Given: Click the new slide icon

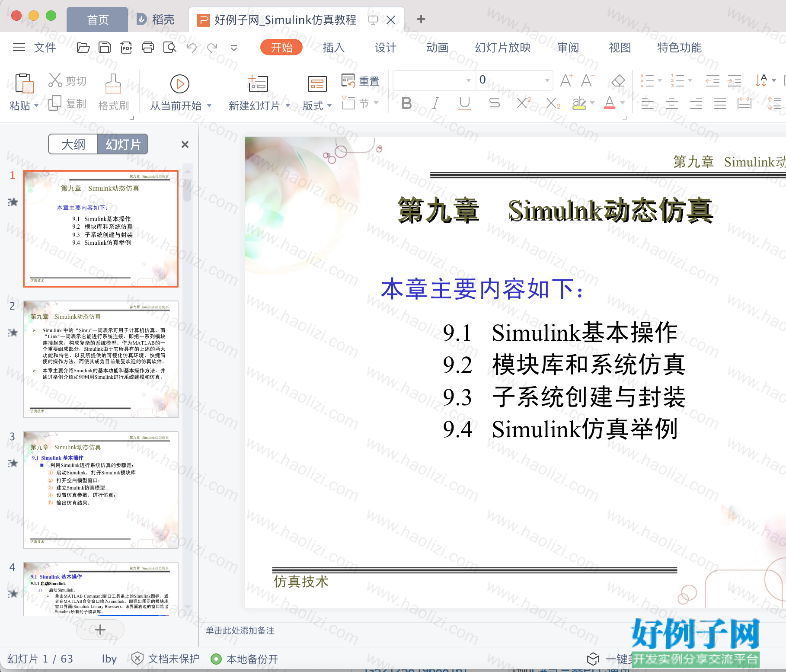Looking at the screenshot, I should click(258, 83).
